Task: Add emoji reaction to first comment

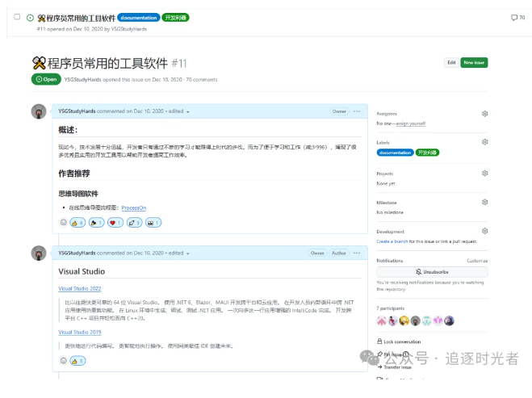Action: 64,222
